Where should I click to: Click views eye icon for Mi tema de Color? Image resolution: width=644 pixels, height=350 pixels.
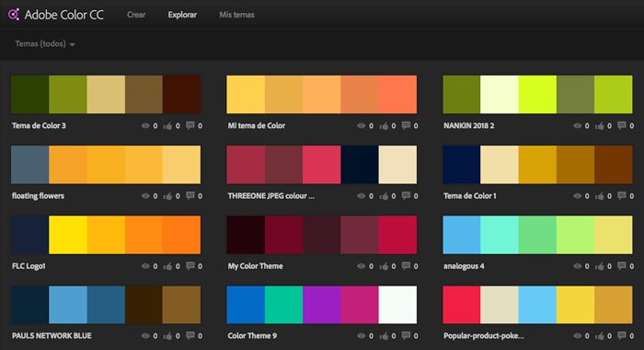tap(361, 126)
